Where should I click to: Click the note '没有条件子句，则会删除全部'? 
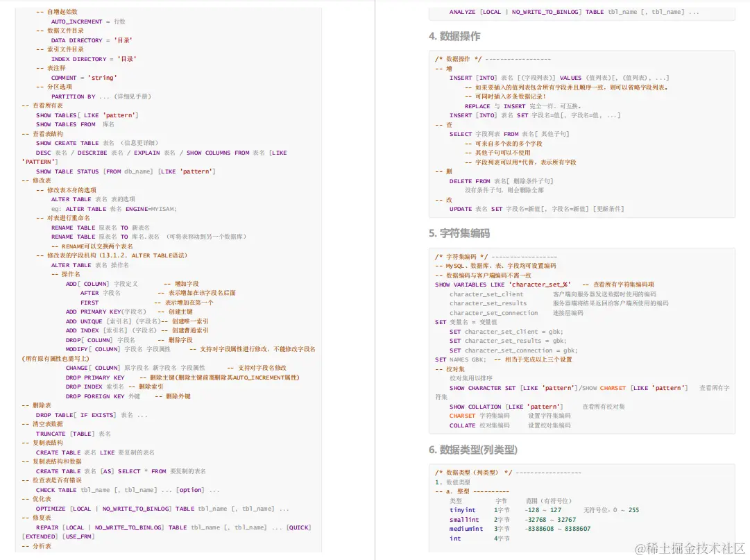coord(504,190)
